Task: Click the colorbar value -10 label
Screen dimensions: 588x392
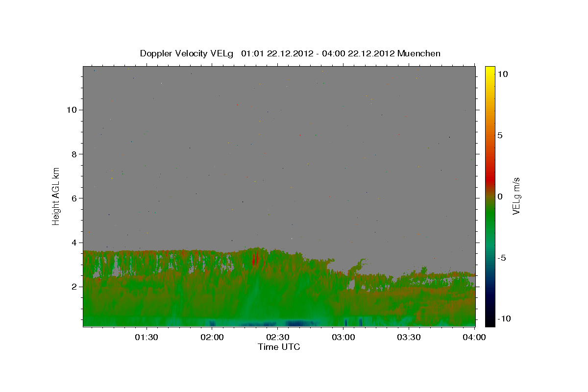Action: click(504, 319)
